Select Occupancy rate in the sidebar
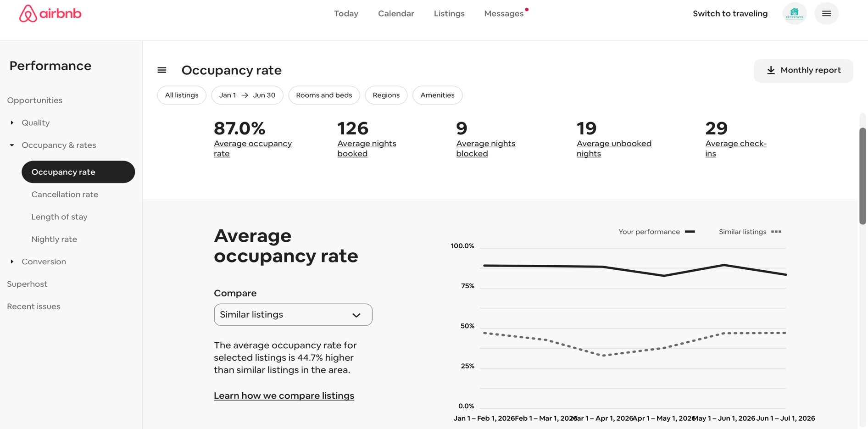868x429 pixels. coord(78,172)
